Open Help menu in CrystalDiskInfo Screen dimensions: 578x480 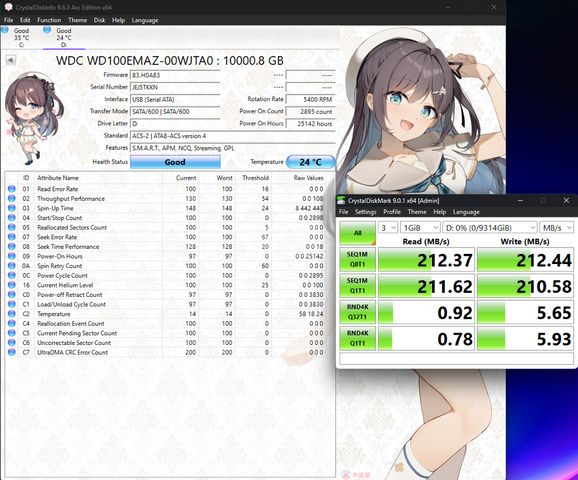point(118,20)
